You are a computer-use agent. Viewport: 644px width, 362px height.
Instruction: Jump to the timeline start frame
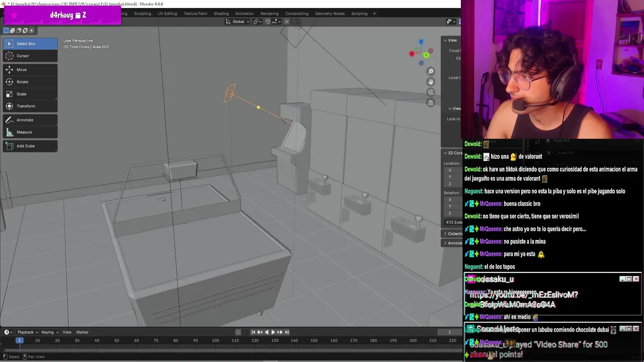click(253, 332)
